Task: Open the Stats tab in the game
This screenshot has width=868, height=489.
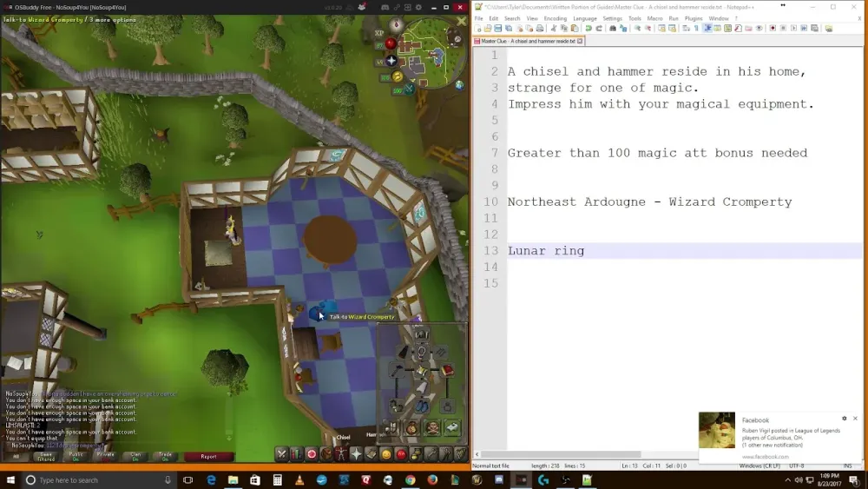Action: [x=297, y=454]
